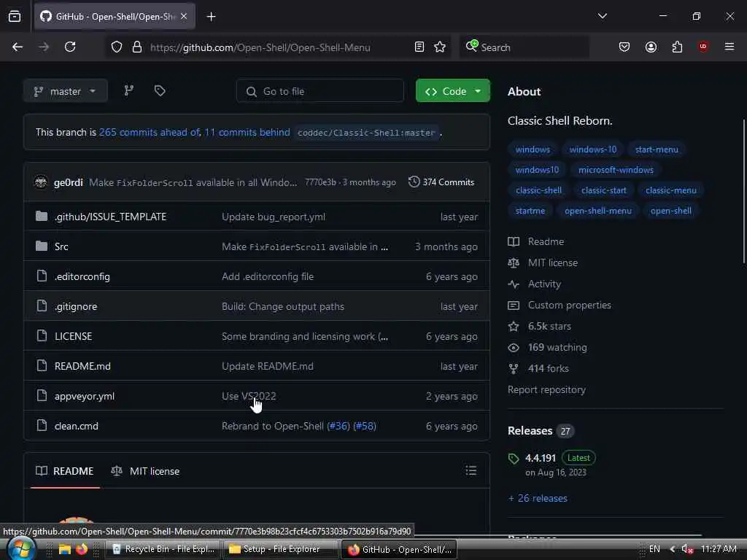Click the release tag icon beside 4.4.191
The width and height of the screenshot is (747, 560).
(514, 459)
